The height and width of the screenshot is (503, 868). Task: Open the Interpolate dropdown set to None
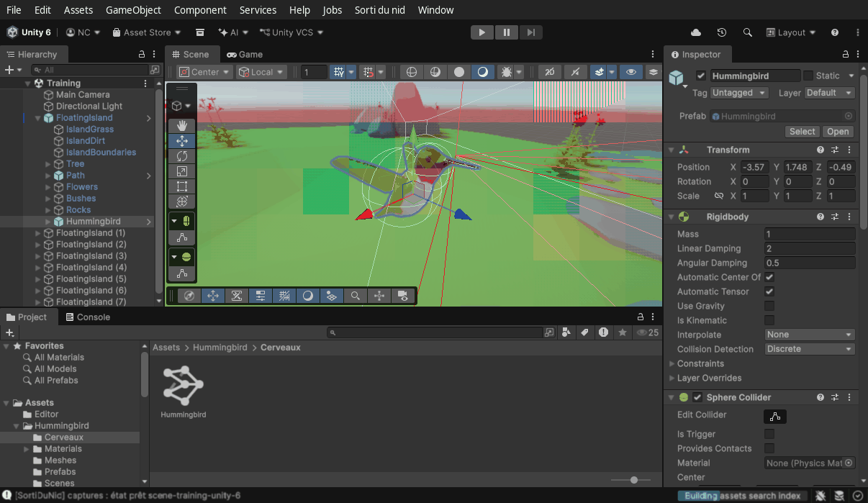tap(810, 335)
